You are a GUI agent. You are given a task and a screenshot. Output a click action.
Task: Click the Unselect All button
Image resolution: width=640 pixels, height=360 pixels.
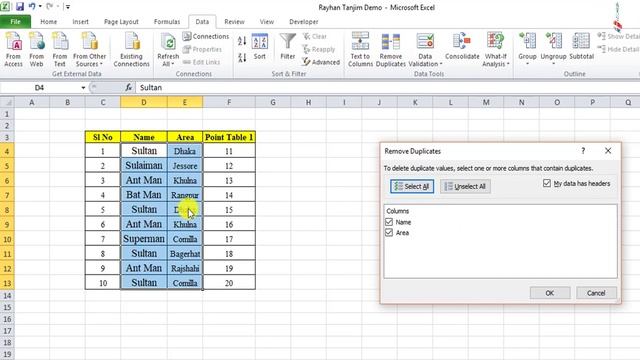click(465, 186)
